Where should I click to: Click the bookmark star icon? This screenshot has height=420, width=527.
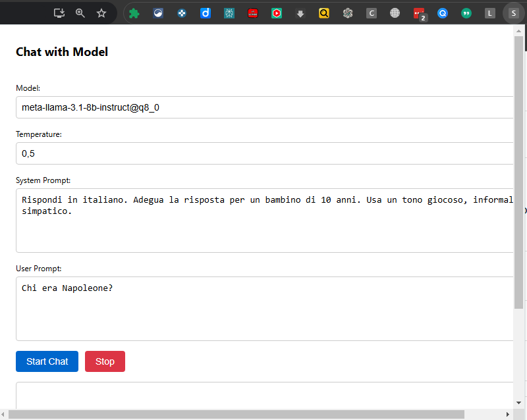click(101, 13)
